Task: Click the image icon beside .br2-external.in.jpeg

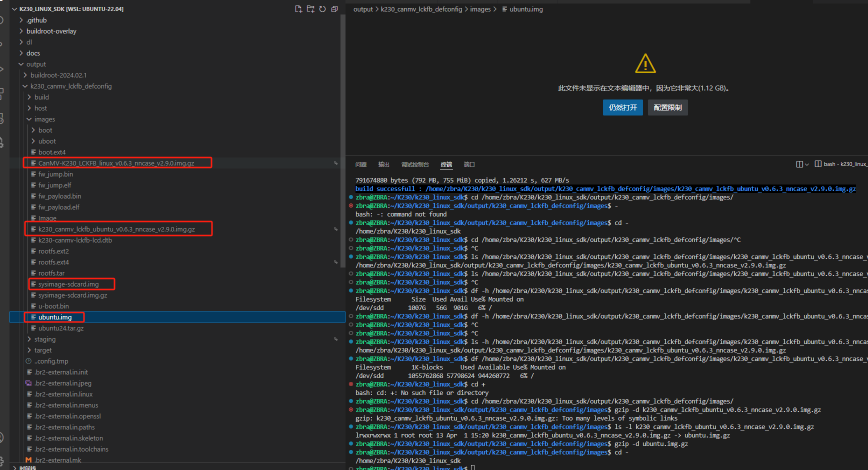Action: [28, 383]
